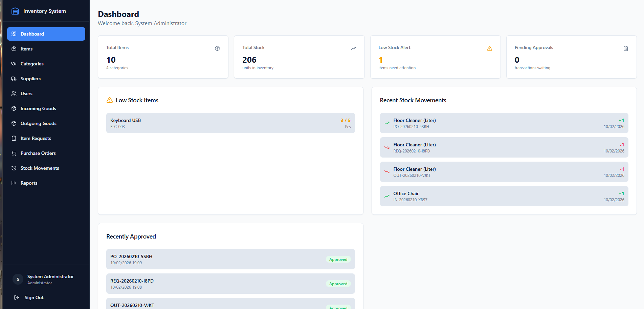Open the Stock Movements page
The height and width of the screenshot is (309, 644).
pyautogui.click(x=40, y=168)
